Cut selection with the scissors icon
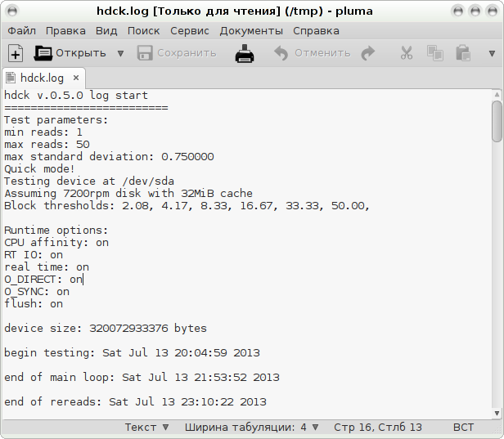 click(407, 53)
